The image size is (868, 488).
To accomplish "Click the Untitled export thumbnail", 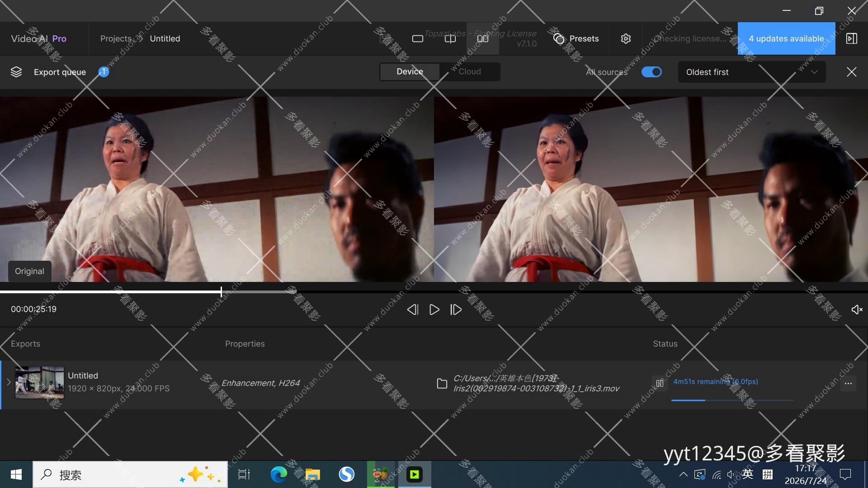I will tap(40, 382).
